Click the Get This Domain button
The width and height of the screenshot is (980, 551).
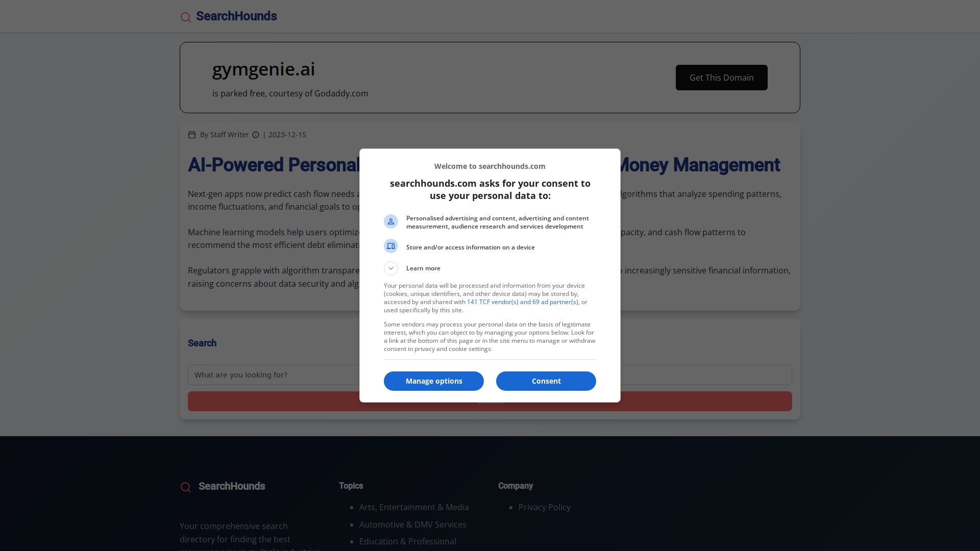pyautogui.click(x=722, y=78)
